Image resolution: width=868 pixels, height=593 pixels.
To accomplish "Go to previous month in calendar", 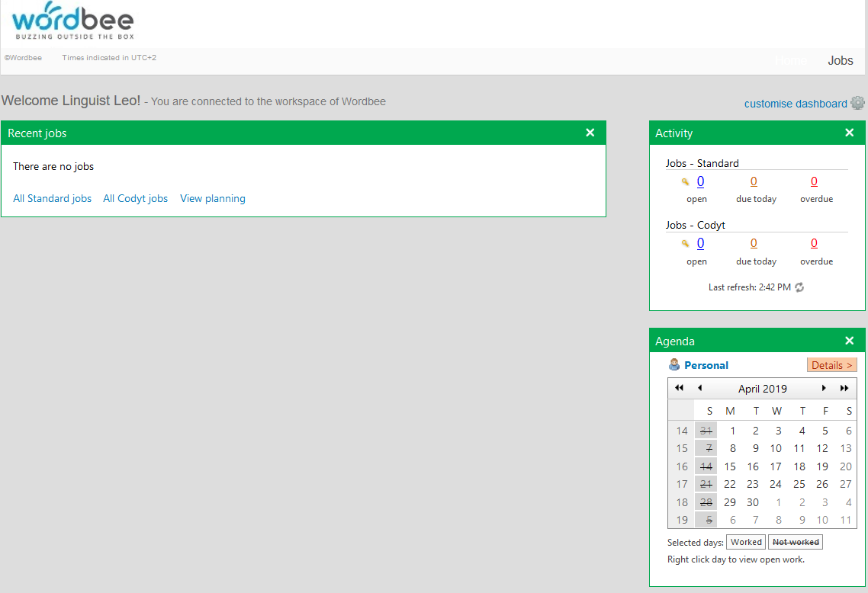I will click(x=699, y=388).
